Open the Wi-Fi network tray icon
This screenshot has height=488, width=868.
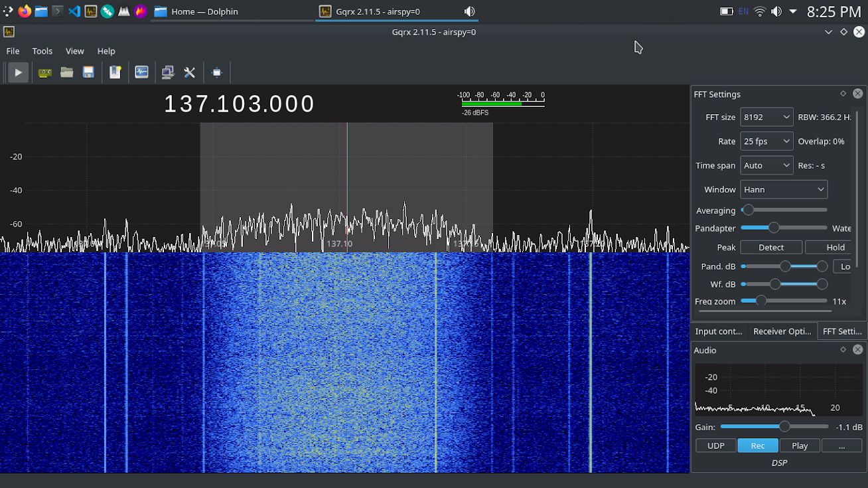tap(760, 11)
